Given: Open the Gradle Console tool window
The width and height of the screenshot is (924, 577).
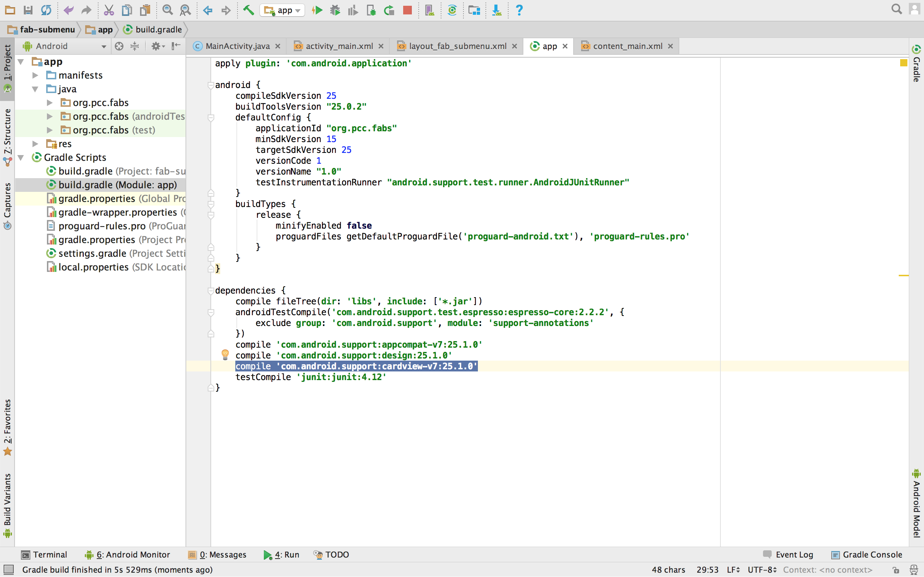Looking at the screenshot, I should (867, 555).
